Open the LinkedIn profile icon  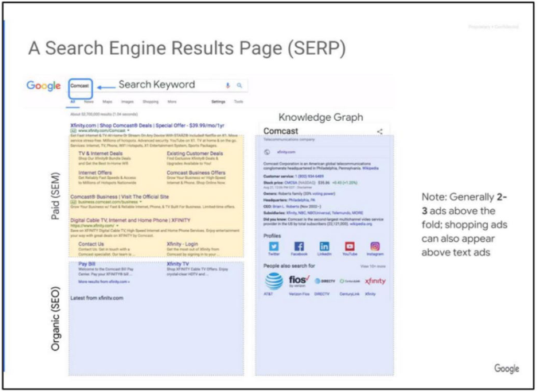click(x=324, y=246)
